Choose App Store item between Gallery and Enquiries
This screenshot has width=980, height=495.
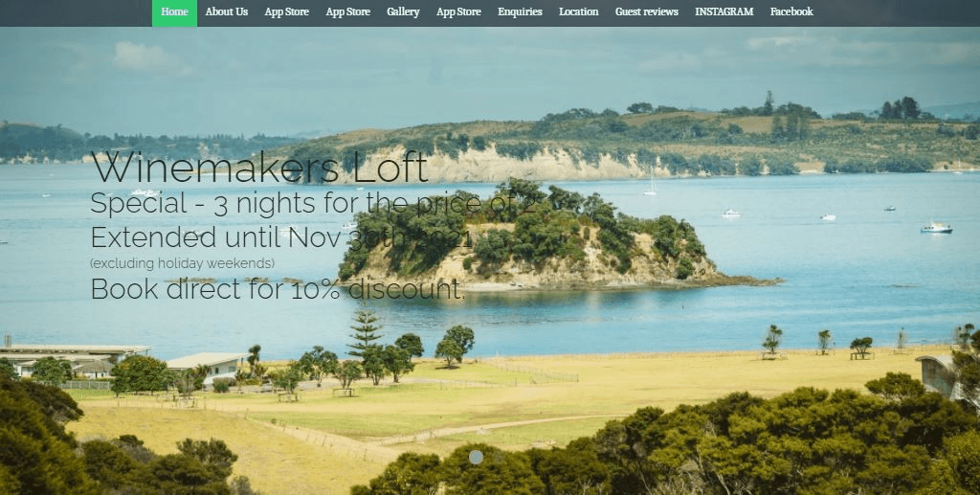coord(458,11)
